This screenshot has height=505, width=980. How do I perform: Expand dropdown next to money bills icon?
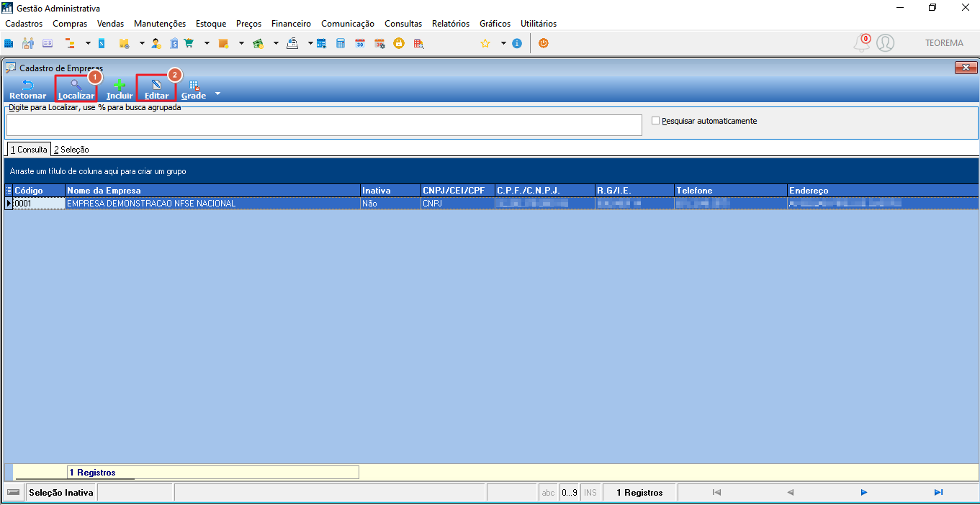pyautogui.click(x=276, y=43)
